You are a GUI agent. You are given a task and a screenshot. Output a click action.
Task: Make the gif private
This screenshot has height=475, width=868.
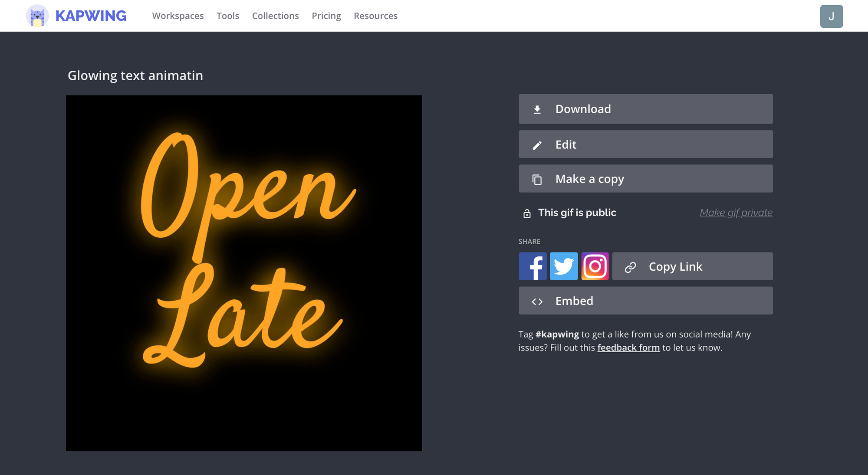[x=736, y=213]
